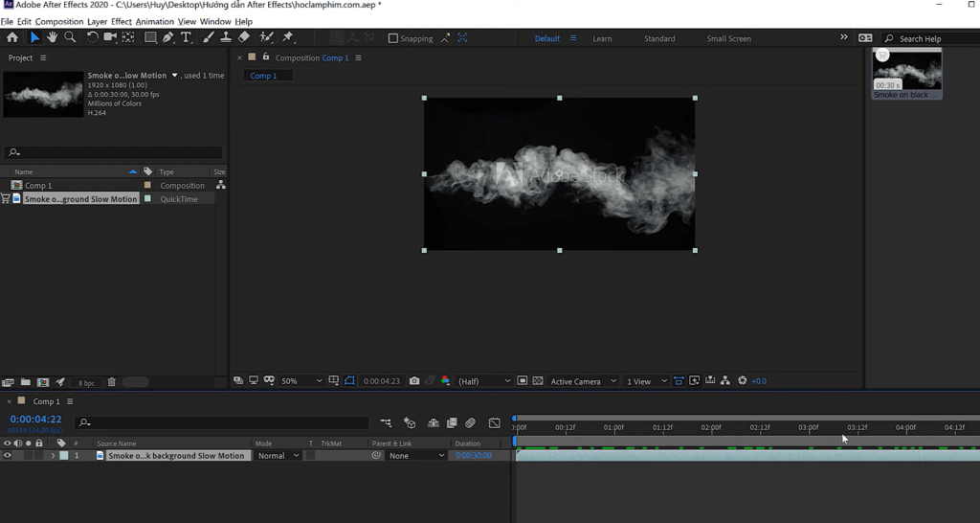Select the Horizontal Type tool

186,37
